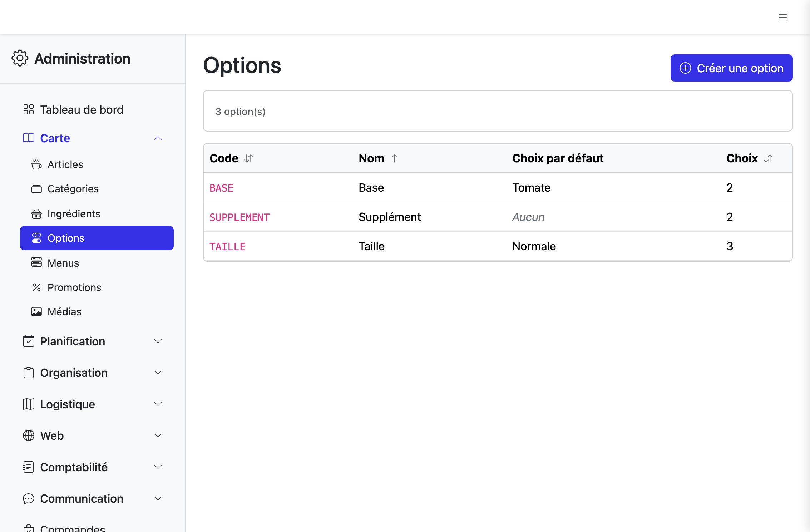Image resolution: width=810 pixels, height=532 pixels.
Task: Sort by Choix using sort arrows
Action: pos(768,158)
